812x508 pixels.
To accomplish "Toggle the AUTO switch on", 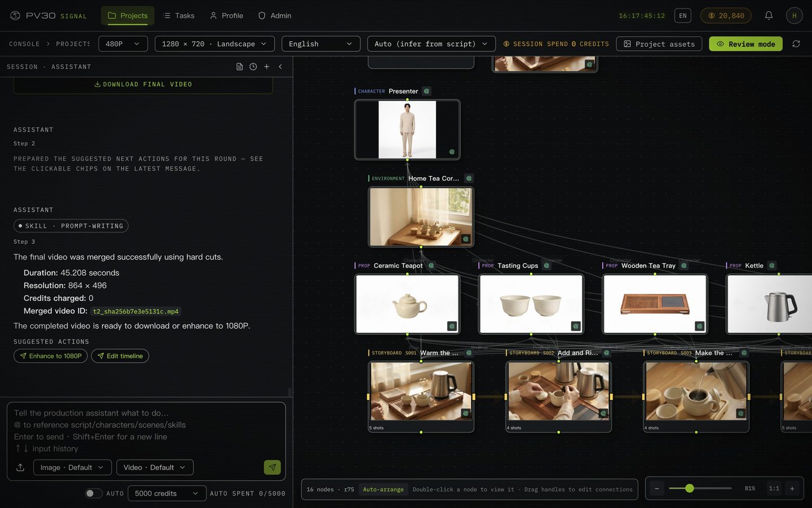I will click(94, 493).
